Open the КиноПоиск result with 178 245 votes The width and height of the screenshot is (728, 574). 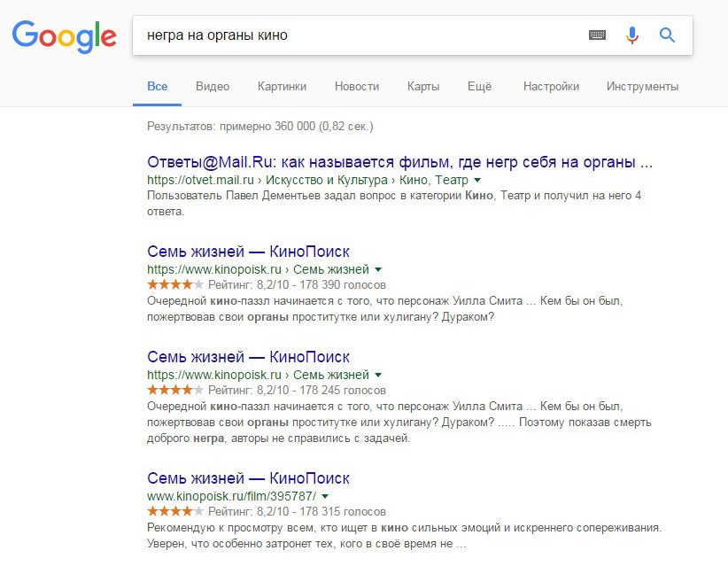point(248,357)
